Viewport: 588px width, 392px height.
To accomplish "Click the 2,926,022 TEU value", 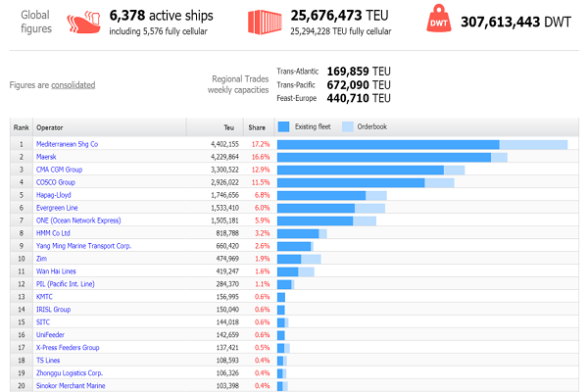I will pyautogui.click(x=224, y=182).
